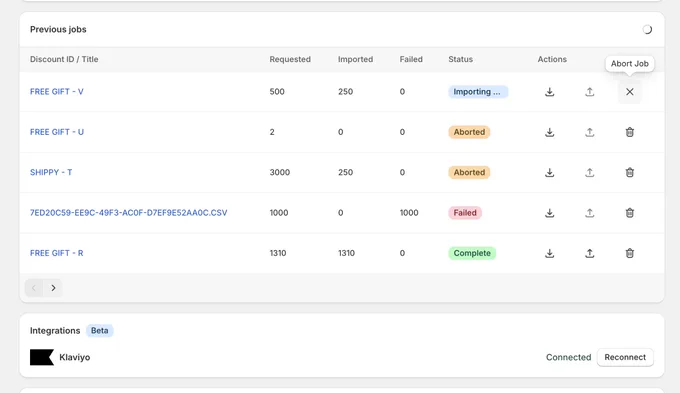680x393 pixels.
Task: Click the Requested column header
Action: point(290,59)
